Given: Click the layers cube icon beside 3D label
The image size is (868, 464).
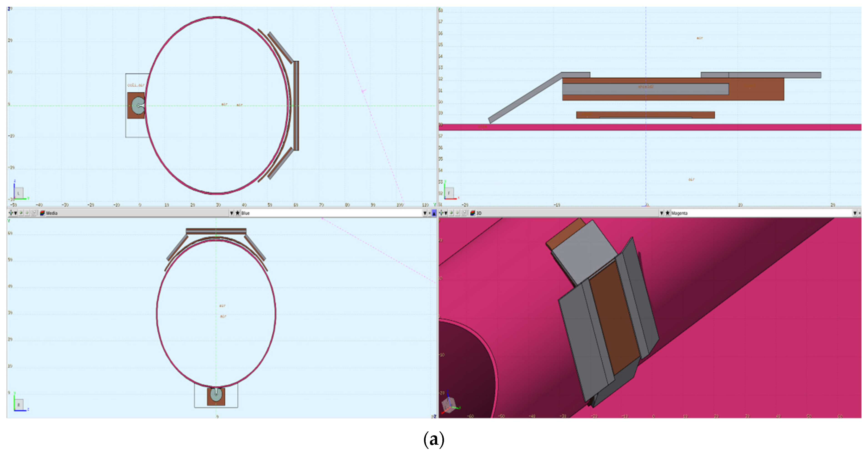Looking at the screenshot, I should tap(473, 213).
